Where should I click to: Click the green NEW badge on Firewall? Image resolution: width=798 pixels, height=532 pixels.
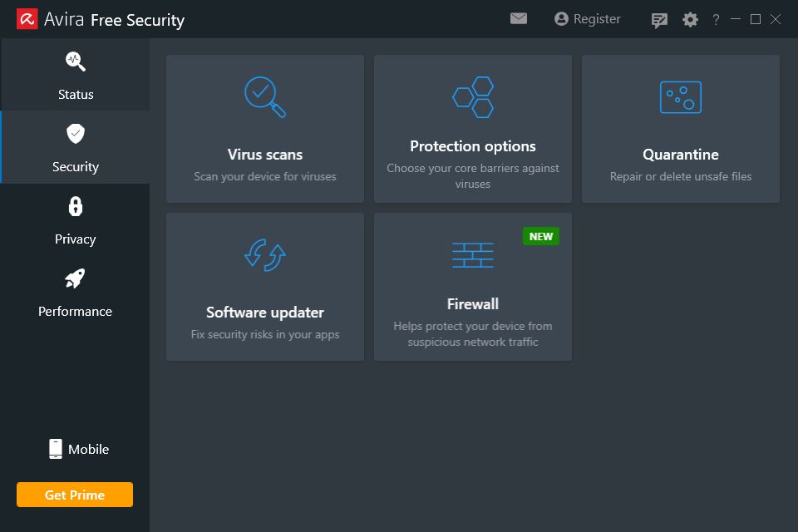540,236
